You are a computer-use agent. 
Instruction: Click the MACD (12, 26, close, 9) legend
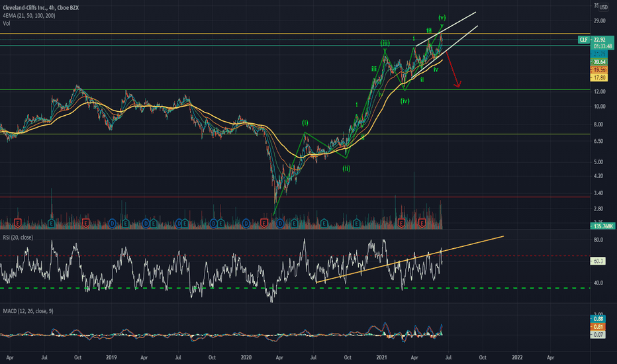point(28,311)
